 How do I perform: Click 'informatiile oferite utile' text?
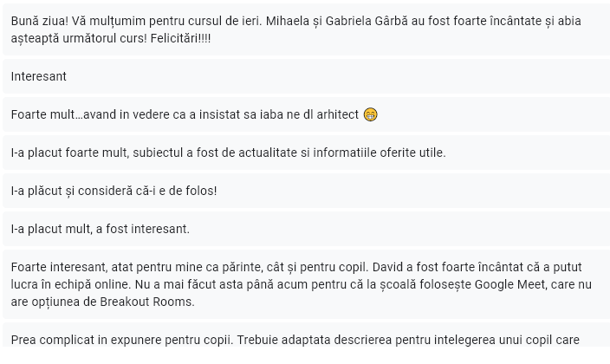click(x=379, y=153)
